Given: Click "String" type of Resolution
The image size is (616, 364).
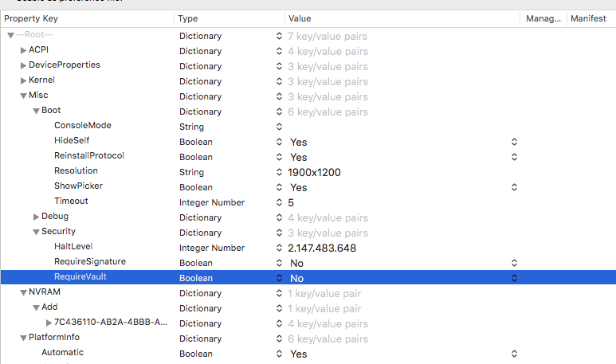Looking at the screenshot, I should (192, 172).
